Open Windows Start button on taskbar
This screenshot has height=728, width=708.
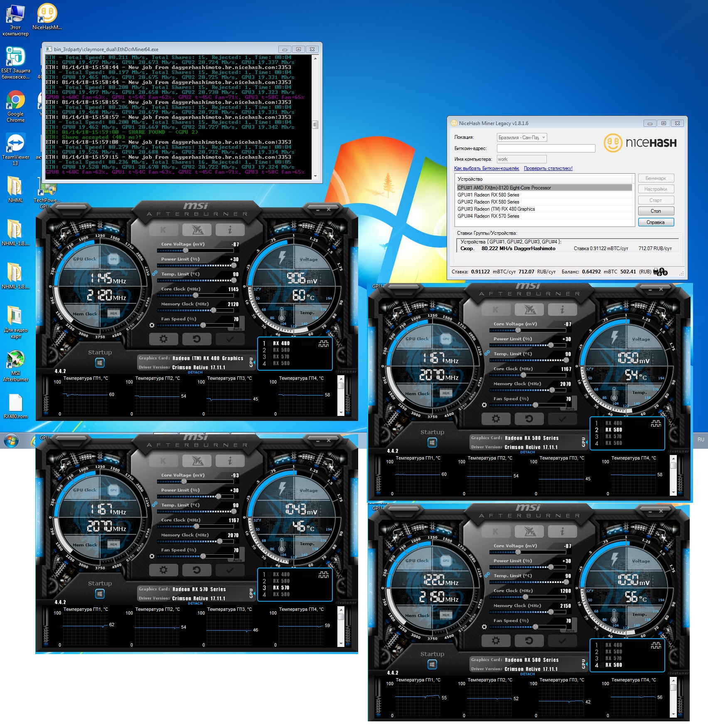click(11, 440)
